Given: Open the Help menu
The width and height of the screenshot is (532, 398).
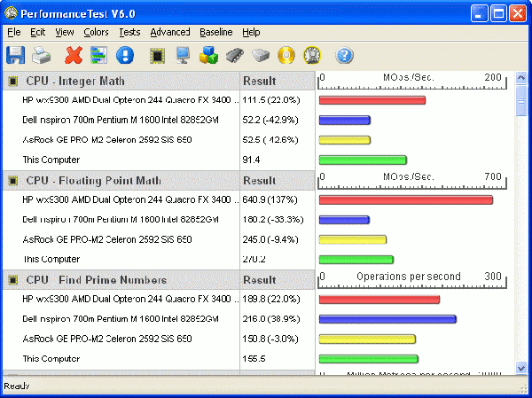Looking at the screenshot, I should point(251,32).
